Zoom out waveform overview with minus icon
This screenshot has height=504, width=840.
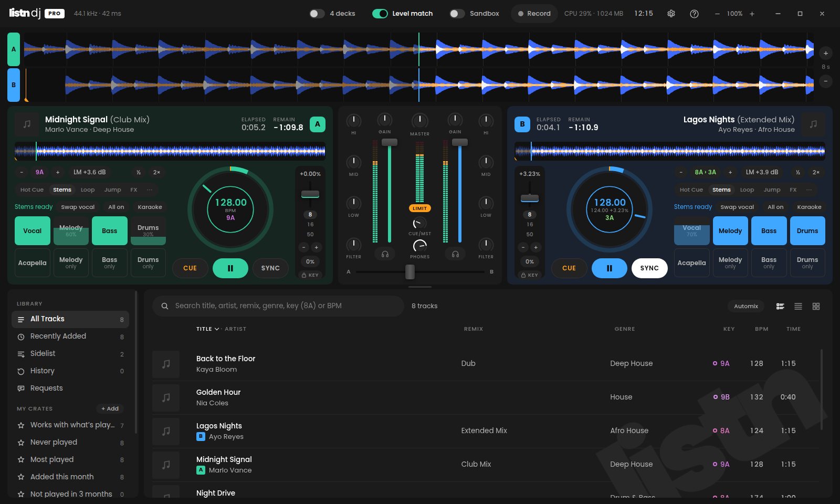click(826, 81)
